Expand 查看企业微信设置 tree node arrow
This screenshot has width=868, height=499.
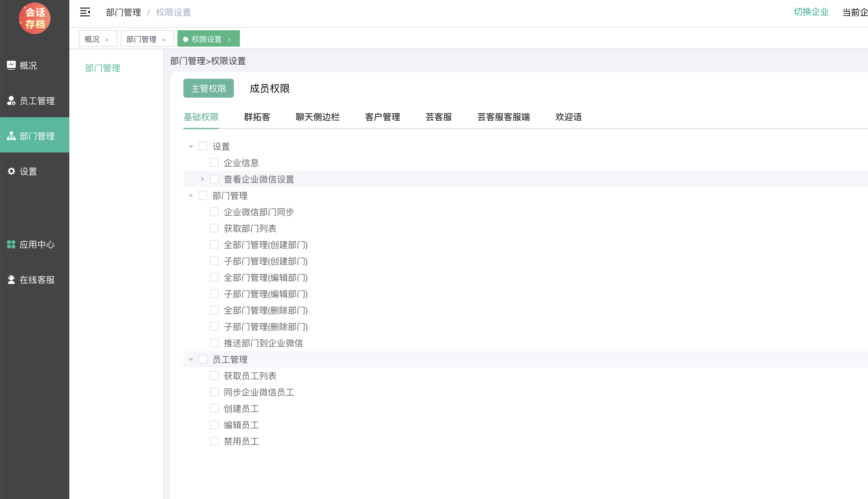pos(202,179)
